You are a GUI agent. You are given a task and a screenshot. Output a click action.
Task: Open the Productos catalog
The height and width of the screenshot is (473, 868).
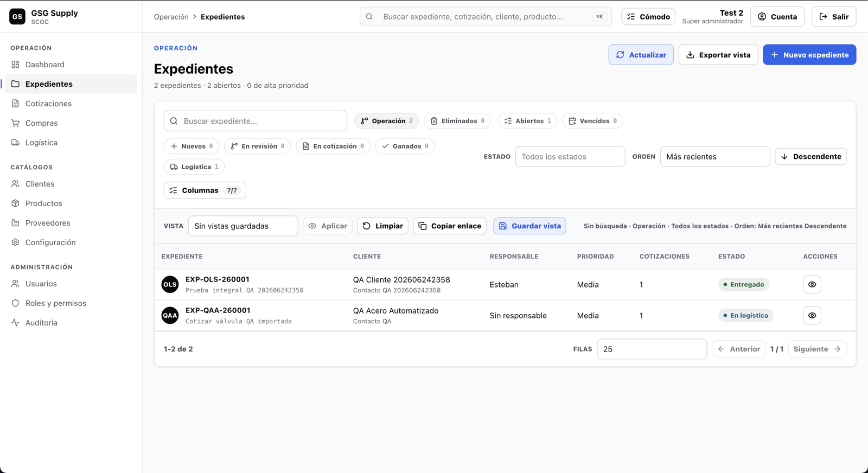[x=71, y=203]
